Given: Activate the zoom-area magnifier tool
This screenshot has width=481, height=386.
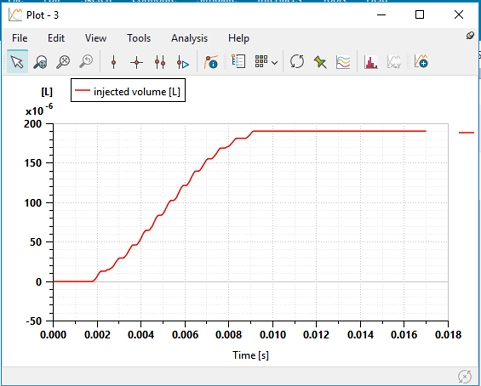Looking at the screenshot, I should (40, 62).
